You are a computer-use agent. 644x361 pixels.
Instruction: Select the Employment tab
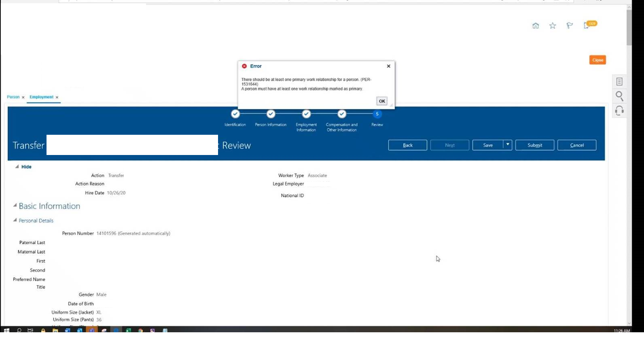click(x=41, y=97)
